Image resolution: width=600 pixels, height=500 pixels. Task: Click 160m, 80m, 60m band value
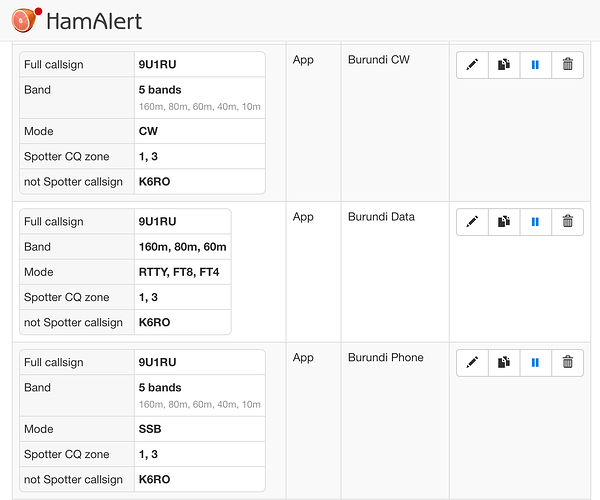(182, 247)
